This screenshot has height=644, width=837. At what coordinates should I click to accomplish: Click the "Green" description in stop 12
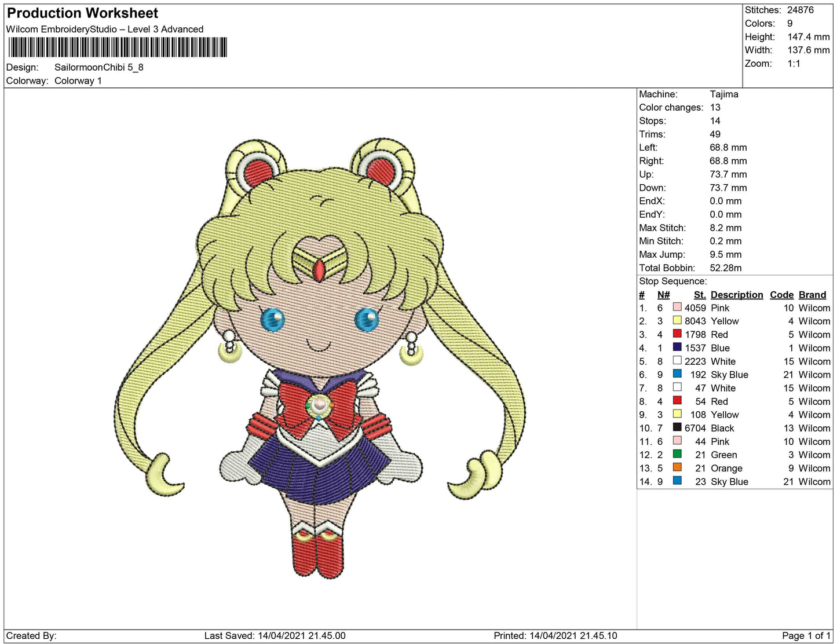pyautogui.click(x=724, y=455)
